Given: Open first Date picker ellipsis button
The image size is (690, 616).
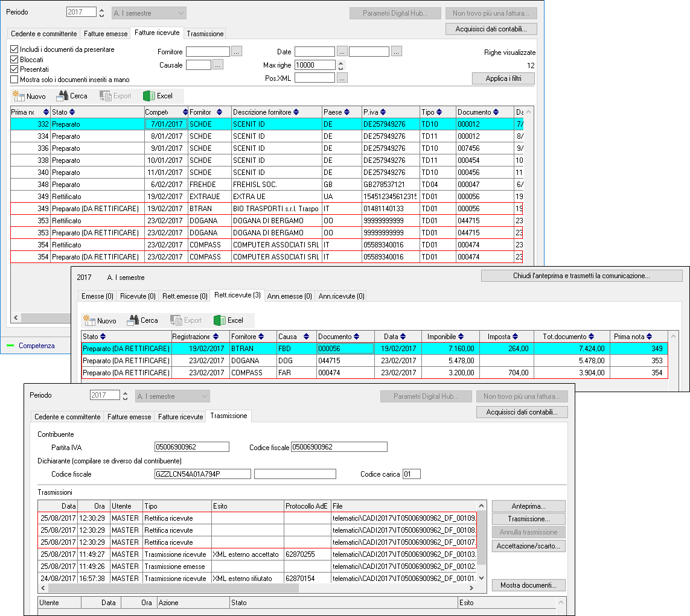Looking at the screenshot, I should pyautogui.click(x=342, y=51).
